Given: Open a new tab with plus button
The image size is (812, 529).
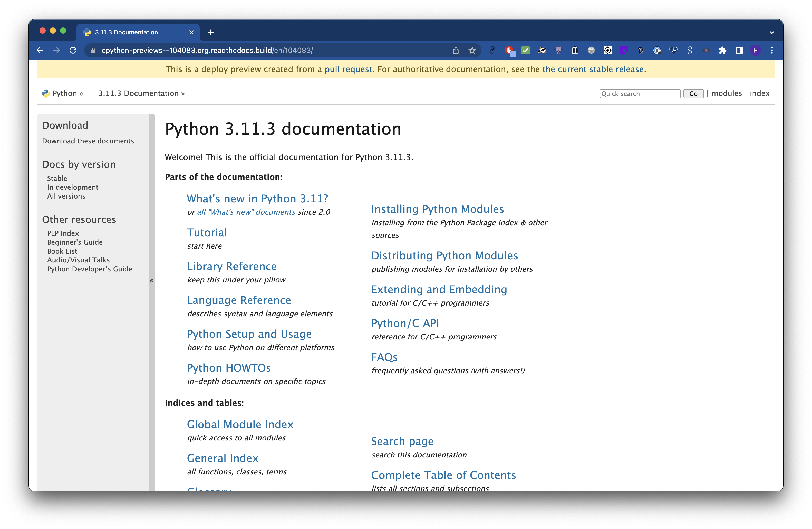Looking at the screenshot, I should 211,32.
